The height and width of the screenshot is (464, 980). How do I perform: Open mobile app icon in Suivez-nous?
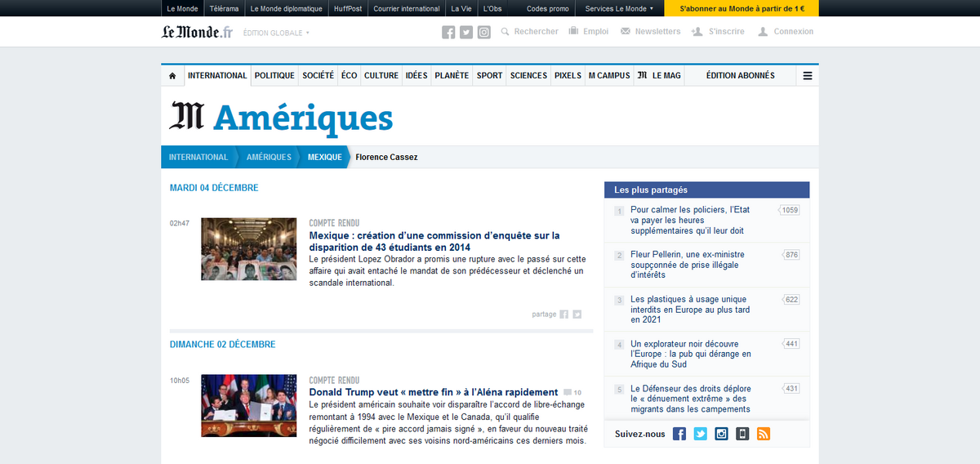[x=742, y=434]
